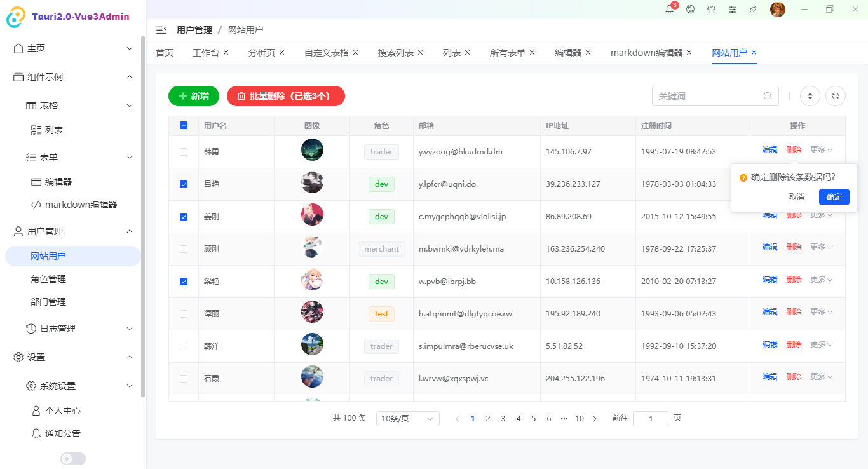868x469 pixels.
Task: Confirm deletion with the 确定 button
Action: 834,197
